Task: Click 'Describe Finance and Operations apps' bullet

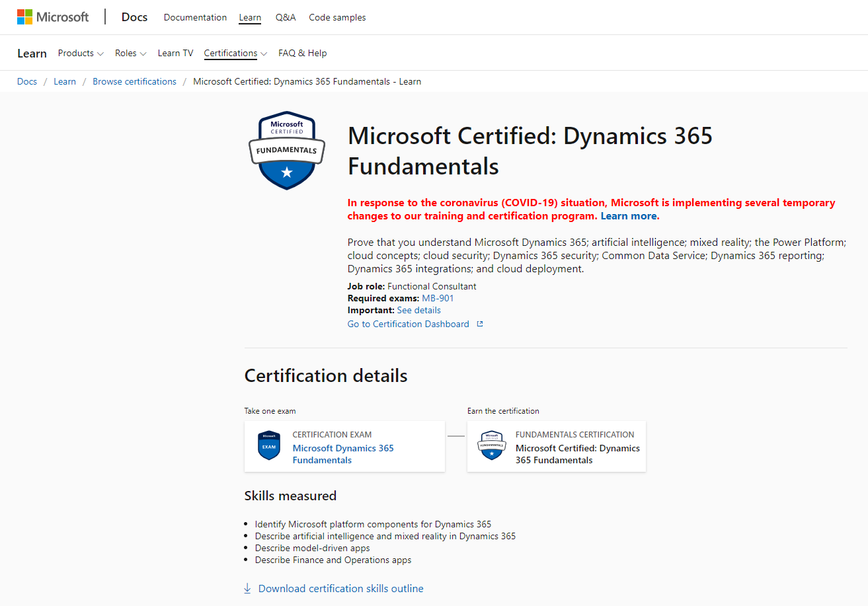Action: coord(333,560)
